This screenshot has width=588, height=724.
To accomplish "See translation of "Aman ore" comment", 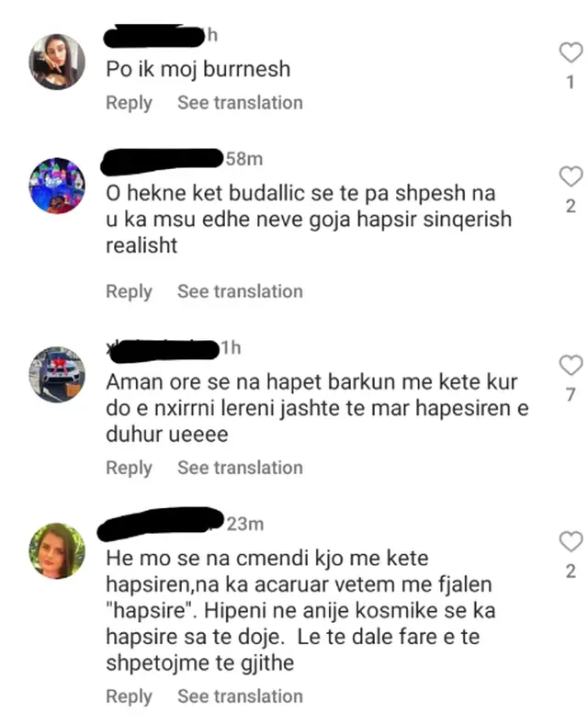I will [240, 468].
